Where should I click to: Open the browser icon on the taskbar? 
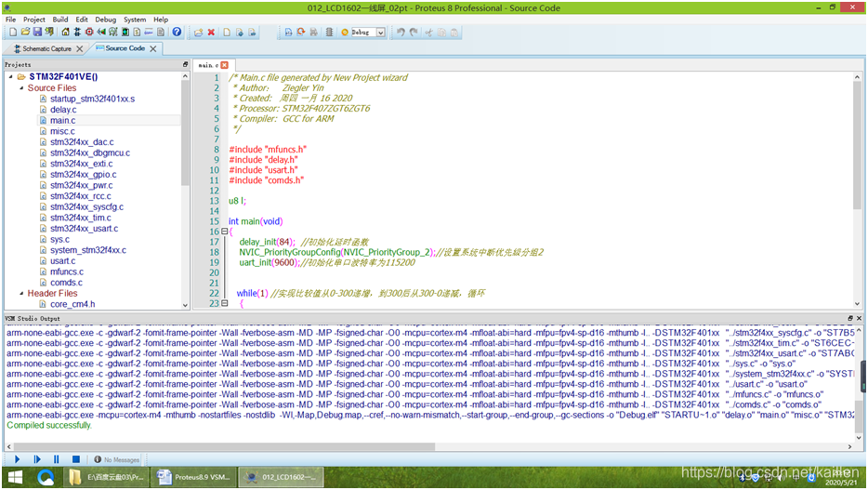[46, 477]
